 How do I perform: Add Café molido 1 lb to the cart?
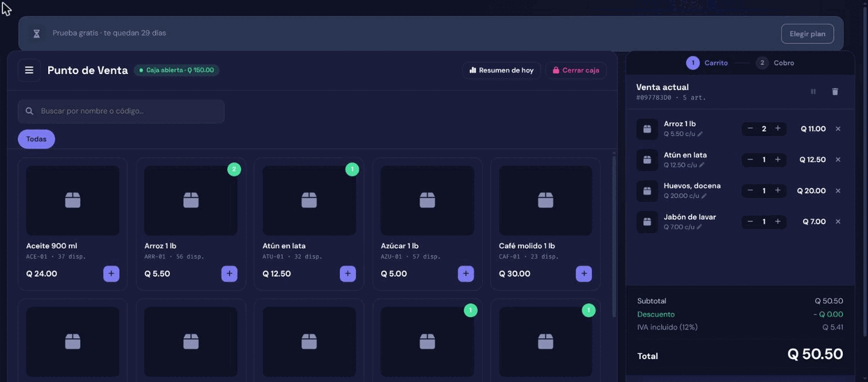click(x=584, y=274)
